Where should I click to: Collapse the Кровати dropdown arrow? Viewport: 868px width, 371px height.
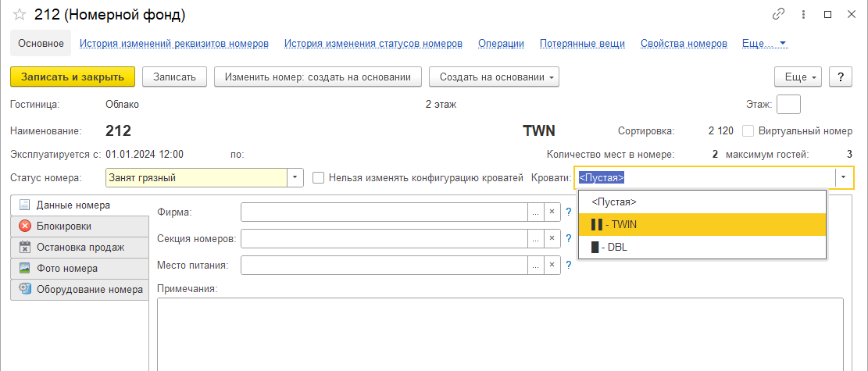pos(844,177)
